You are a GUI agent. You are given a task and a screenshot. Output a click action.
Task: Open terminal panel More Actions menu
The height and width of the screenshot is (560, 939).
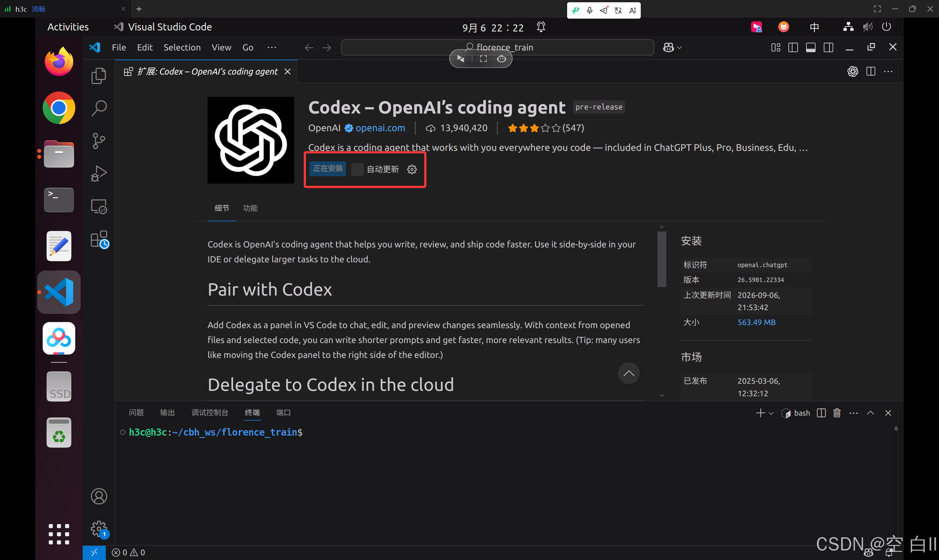pyautogui.click(x=854, y=413)
